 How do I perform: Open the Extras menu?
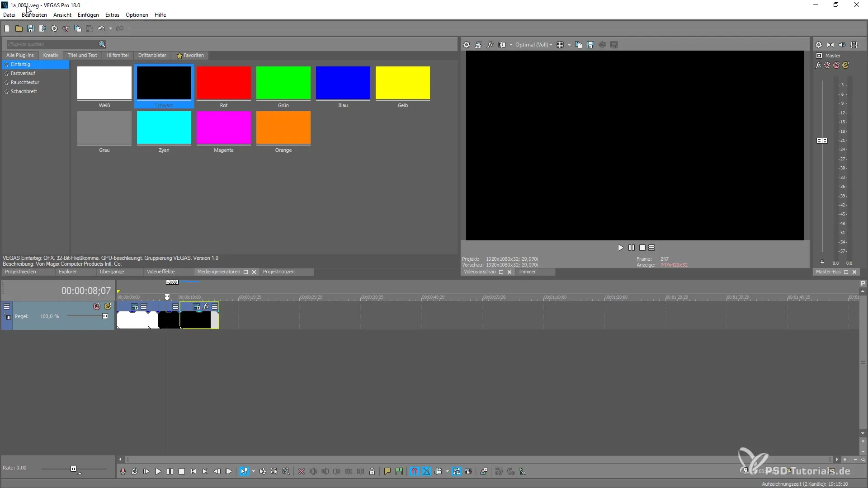tap(112, 15)
